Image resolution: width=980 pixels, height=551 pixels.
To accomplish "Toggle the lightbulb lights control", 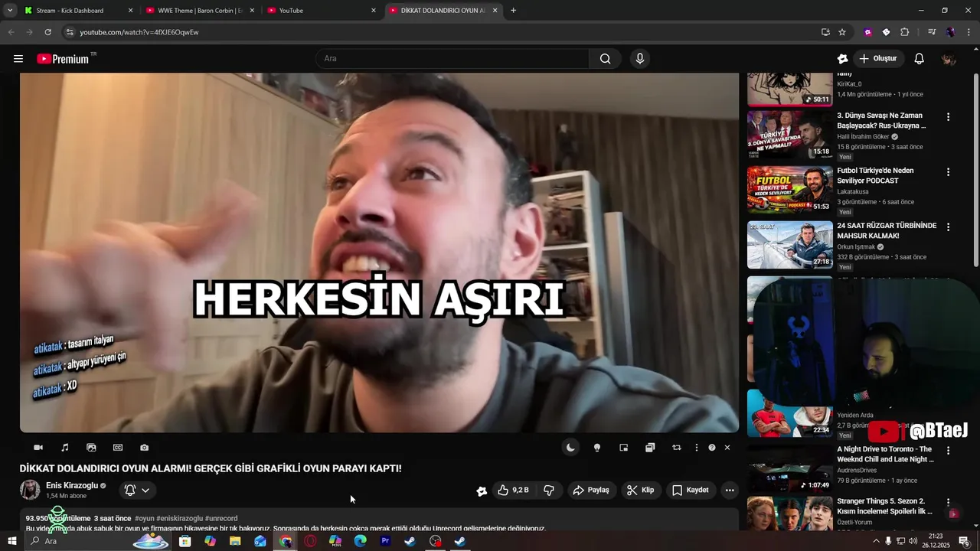I will tap(597, 448).
